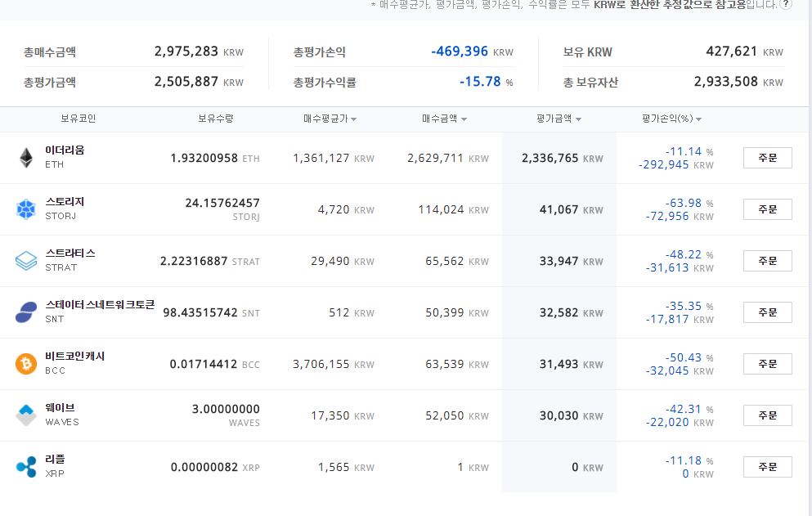Viewport: 812px width, 516px height.
Task: Open the question mark help icon
Action: (786, 4)
